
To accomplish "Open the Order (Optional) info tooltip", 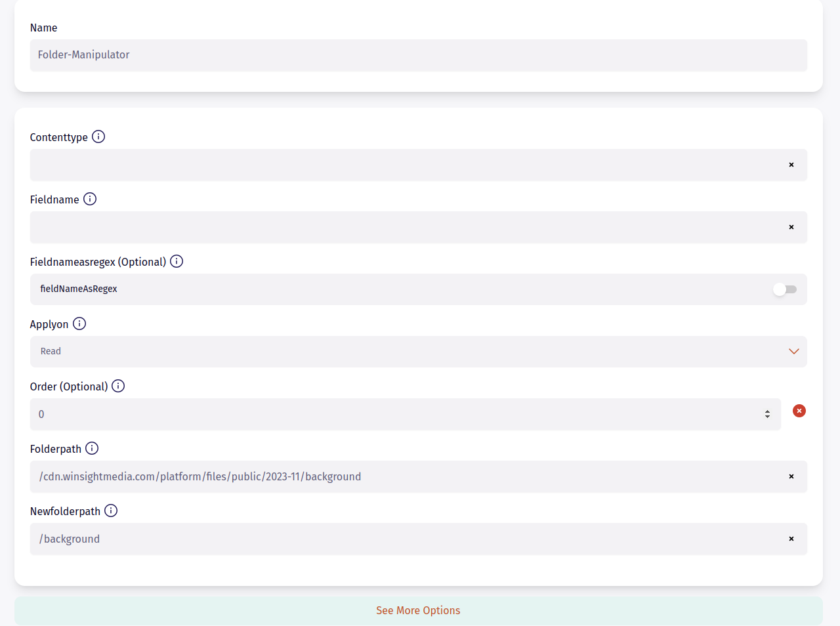I will click(x=118, y=386).
